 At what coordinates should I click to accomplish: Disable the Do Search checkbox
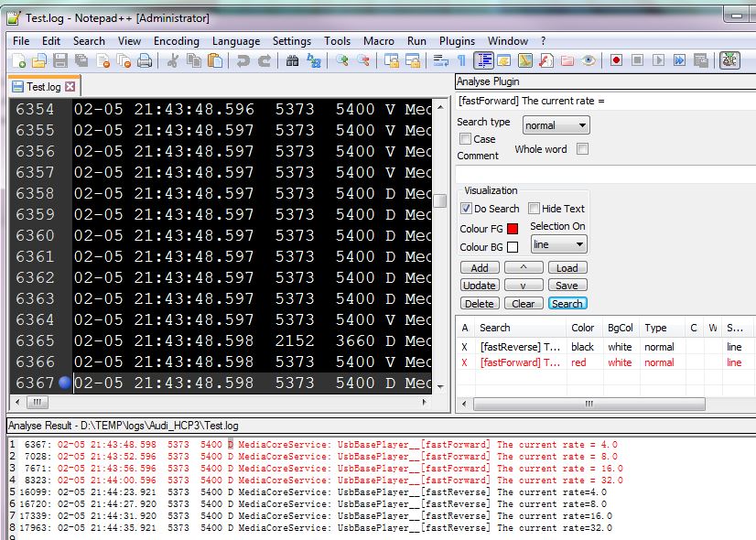[x=467, y=209]
